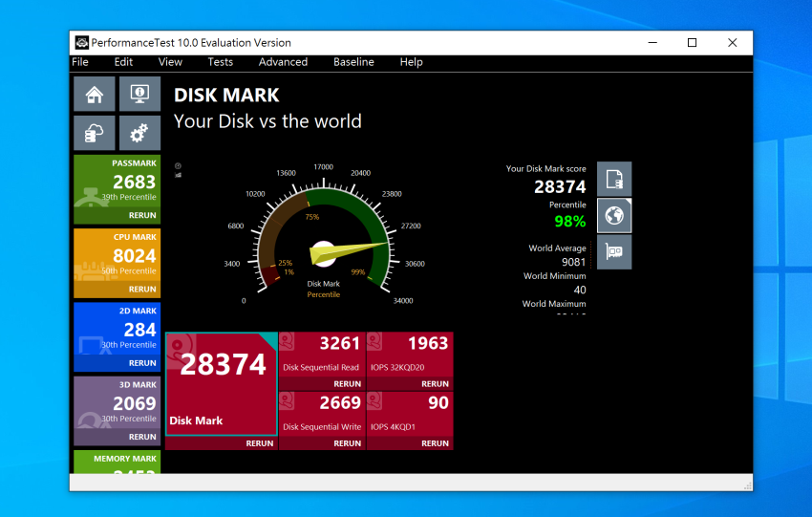Viewport: 812px width, 517px height.
Task: Click disk icon on Sequential Read tile
Action: (287, 341)
